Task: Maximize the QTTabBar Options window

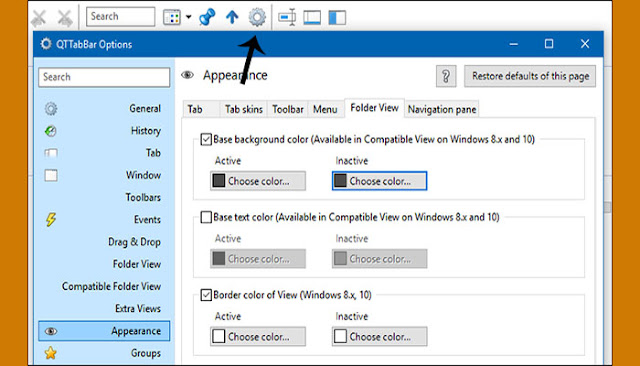Action: pos(549,44)
